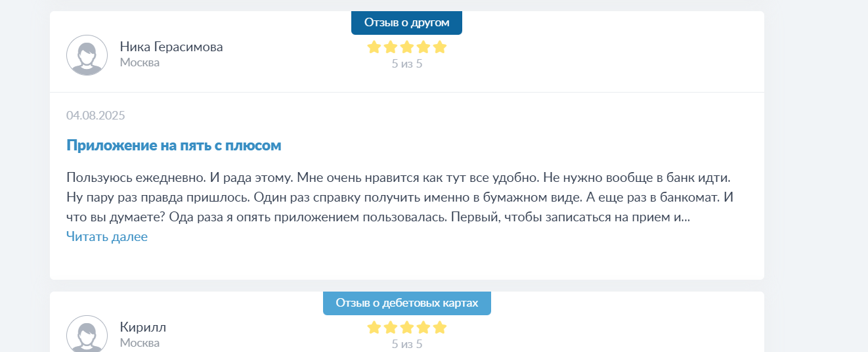
Task: Click the reviewer name Ника Герасимова
Action: coord(171,47)
